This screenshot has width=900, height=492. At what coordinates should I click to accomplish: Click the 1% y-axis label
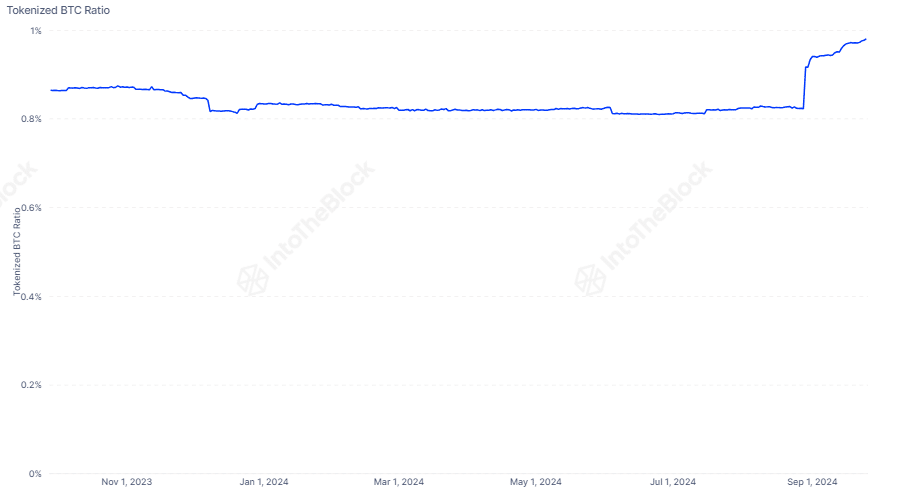(36, 30)
